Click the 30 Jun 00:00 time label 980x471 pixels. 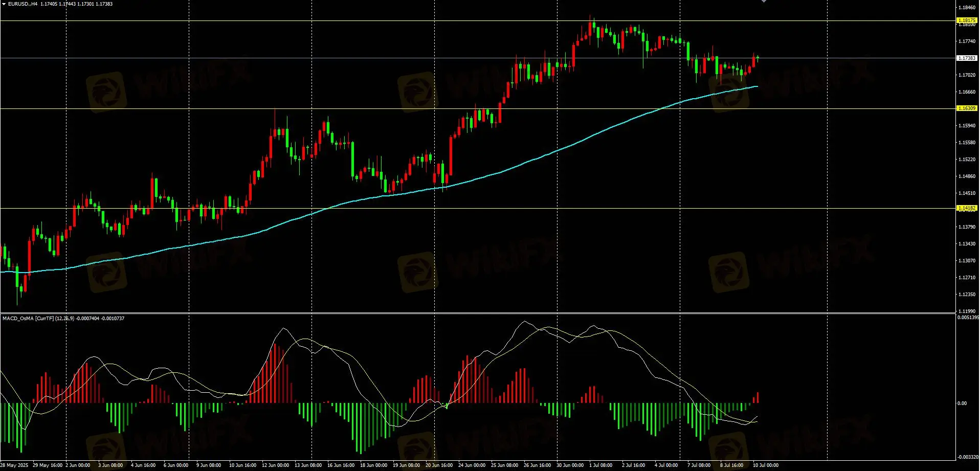570,465
